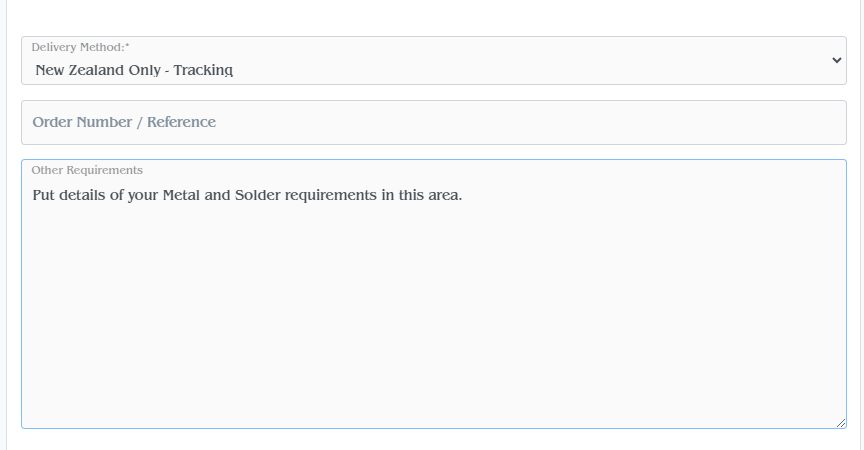The image size is (864, 450).
Task: Click the 'Reference' placeholder word
Action: (x=181, y=122)
